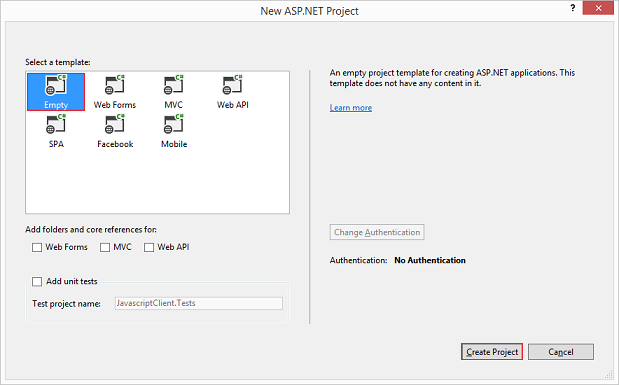
Task: Tick the Web API references checkbox
Action: tap(149, 247)
